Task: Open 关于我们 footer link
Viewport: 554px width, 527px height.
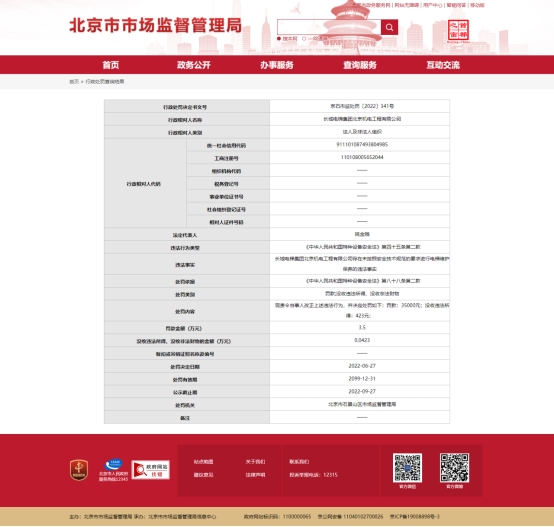Action: [x=255, y=462]
